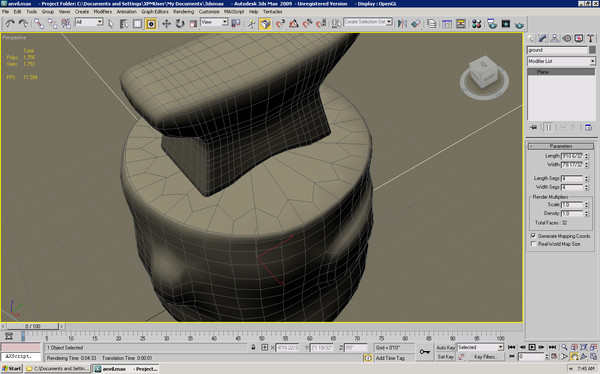Open the Curve Editor icon
The width and height of the screenshot is (600, 374).
click(447, 24)
